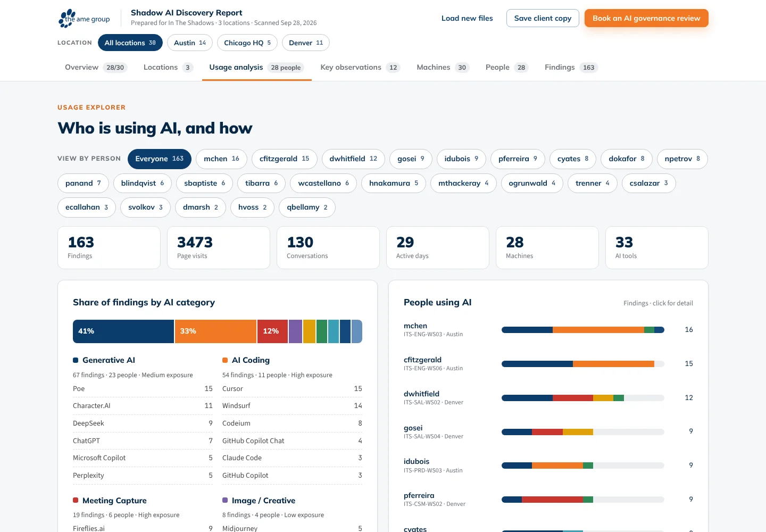Viewport: 766px width, 532px height.
Task: Go to the Machines tab
Action: tap(443, 67)
